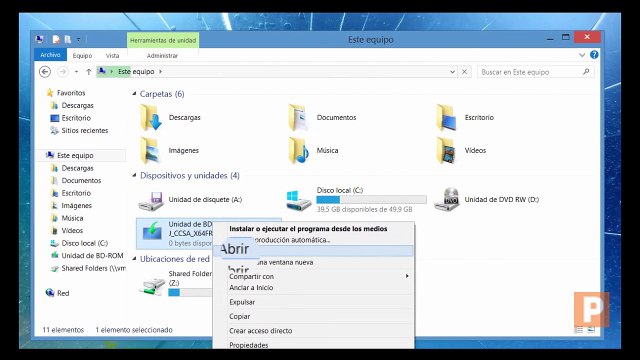Open the Descargas folder icon in Carpetas

tap(151, 118)
